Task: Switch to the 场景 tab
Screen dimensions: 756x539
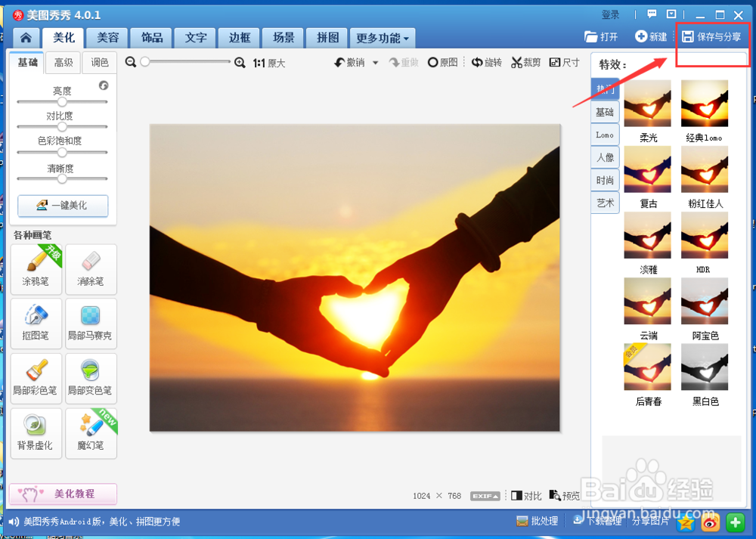Action: coord(283,38)
